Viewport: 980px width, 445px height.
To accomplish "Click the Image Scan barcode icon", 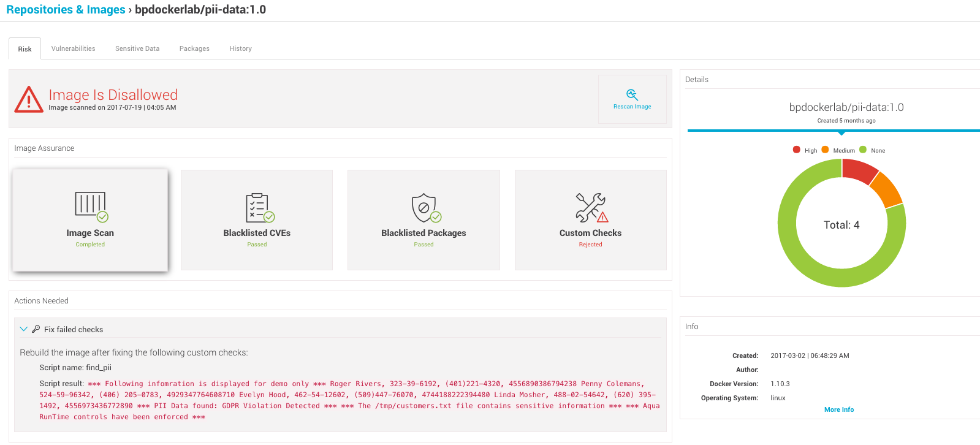I will [91, 205].
